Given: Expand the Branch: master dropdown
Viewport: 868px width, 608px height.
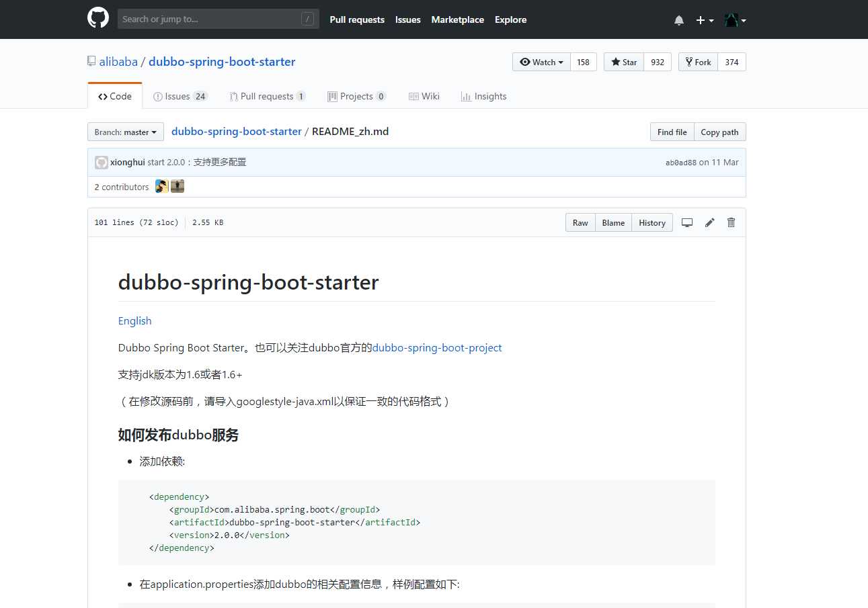Looking at the screenshot, I should pyautogui.click(x=126, y=132).
